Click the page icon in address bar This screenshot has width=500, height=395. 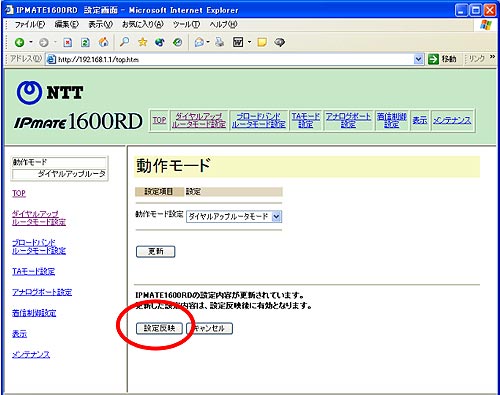51,59
